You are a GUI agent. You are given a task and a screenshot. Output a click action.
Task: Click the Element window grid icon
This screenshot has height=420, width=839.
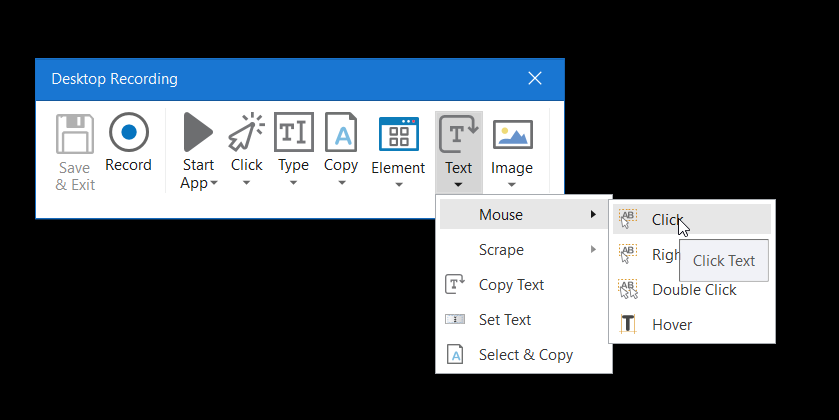399,134
